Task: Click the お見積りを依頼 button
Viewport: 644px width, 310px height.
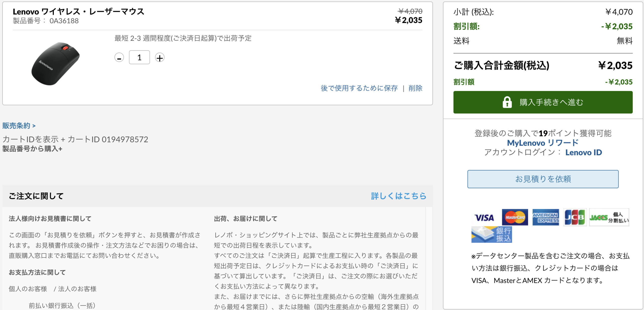Action: click(543, 179)
